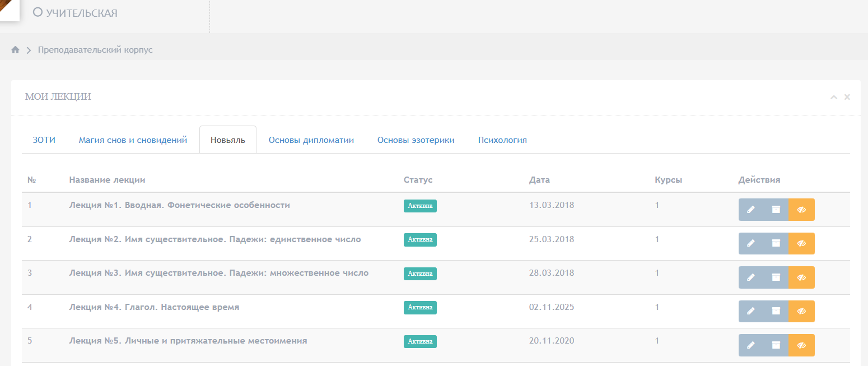Archive Лекция №1 using the box icon

click(x=776, y=210)
